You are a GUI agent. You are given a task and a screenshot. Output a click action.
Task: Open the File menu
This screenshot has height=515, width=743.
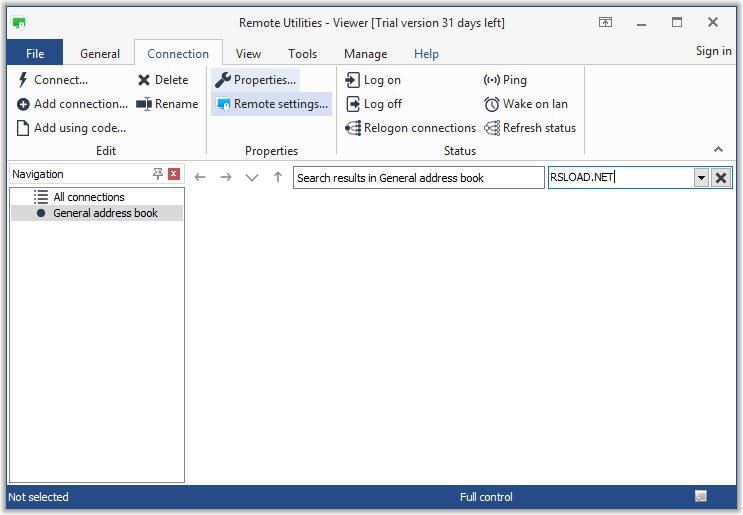(x=35, y=54)
